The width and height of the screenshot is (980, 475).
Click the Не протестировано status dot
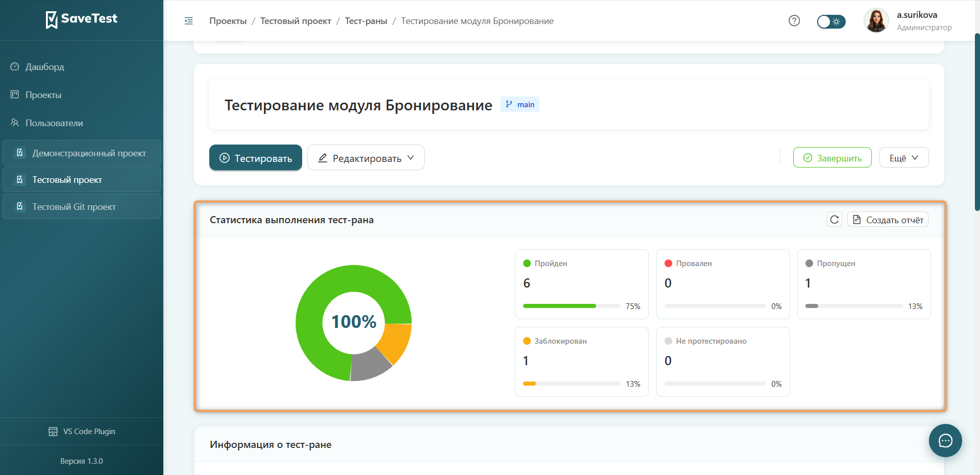pos(668,341)
